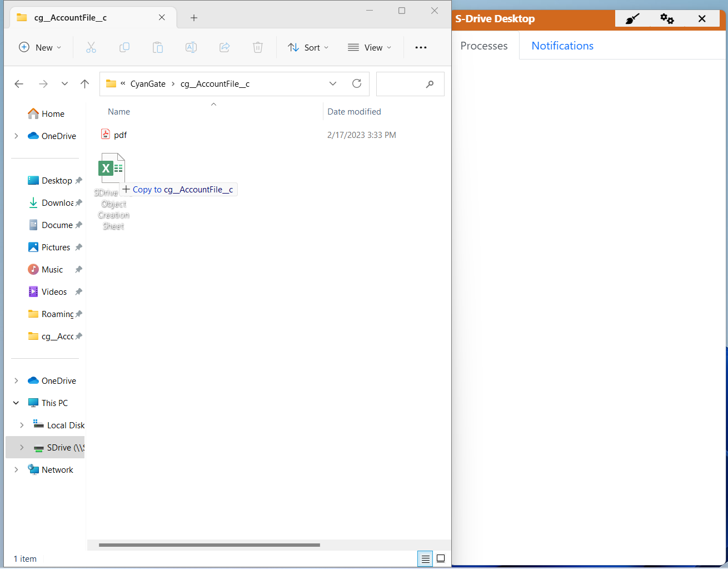Switch to the Processes tab
728x569 pixels.
pyautogui.click(x=483, y=46)
